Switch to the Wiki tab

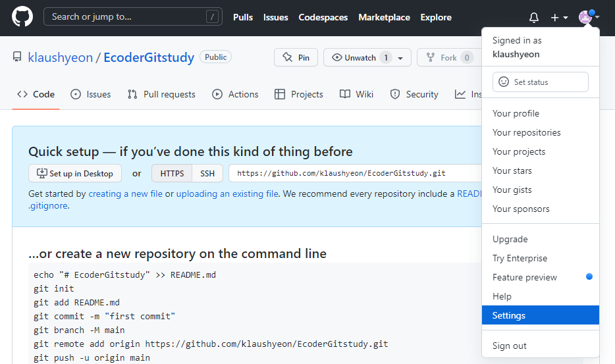pyautogui.click(x=356, y=94)
